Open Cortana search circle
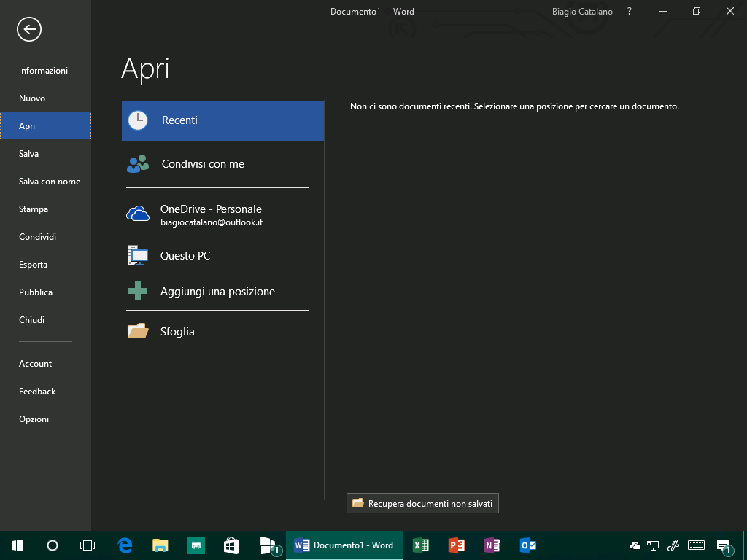The width and height of the screenshot is (747, 560). pos(53,545)
